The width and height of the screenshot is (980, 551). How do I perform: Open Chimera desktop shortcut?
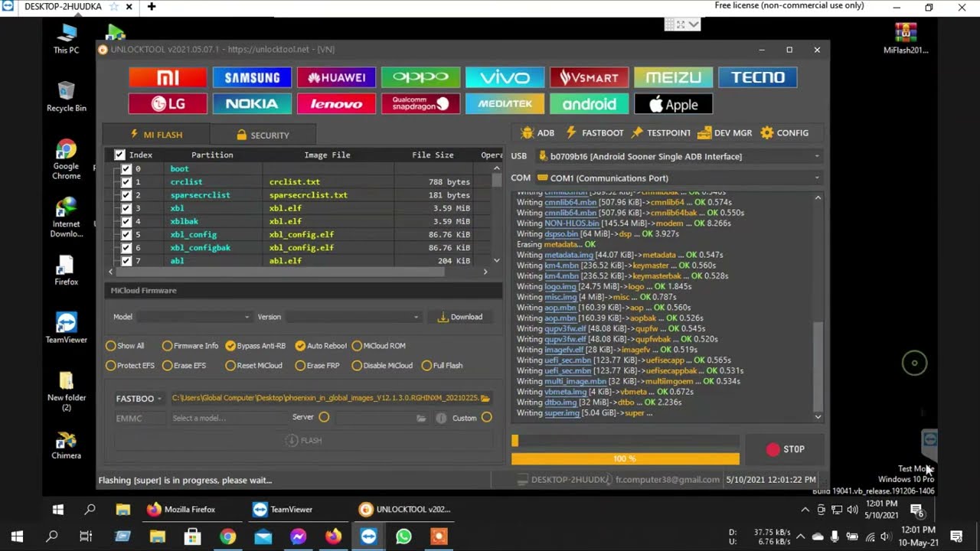click(66, 445)
